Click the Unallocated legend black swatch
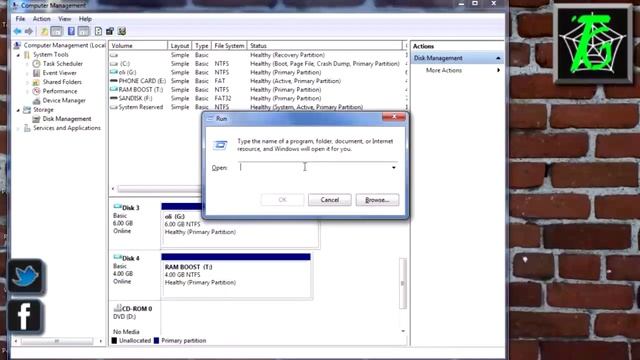The width and height of the screenshot is (640, 360). [114, 340]
